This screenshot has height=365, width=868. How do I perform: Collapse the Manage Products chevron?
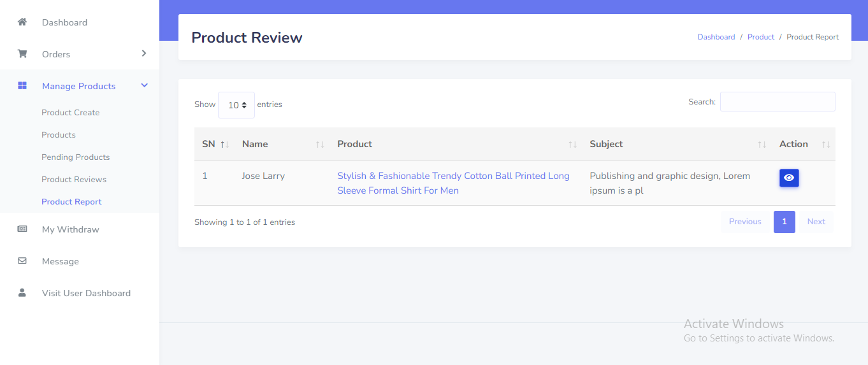point(144,85)
